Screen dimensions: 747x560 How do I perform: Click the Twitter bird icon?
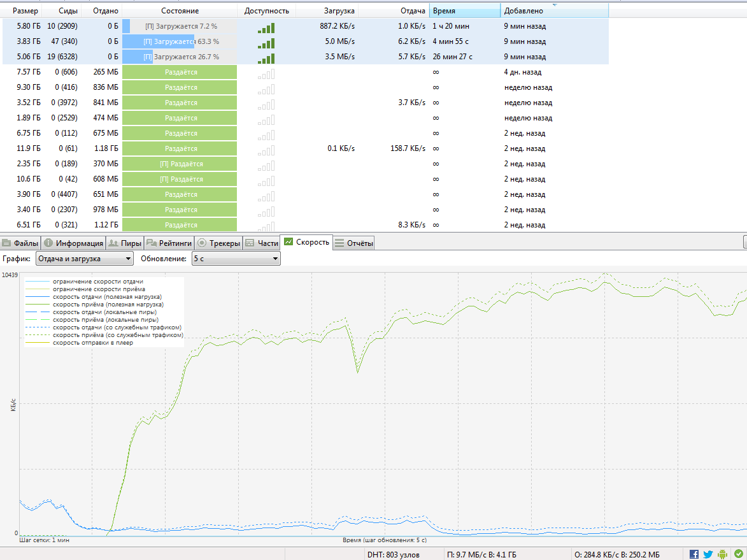click(x=708, y=554)
